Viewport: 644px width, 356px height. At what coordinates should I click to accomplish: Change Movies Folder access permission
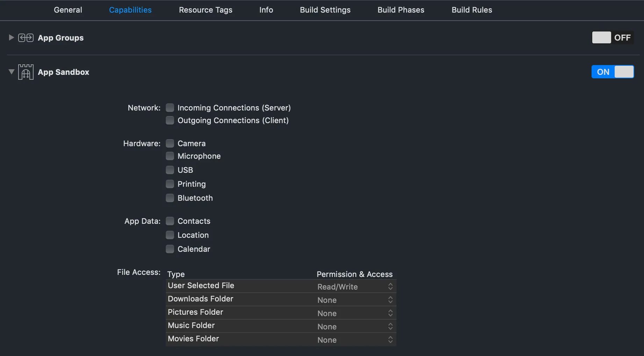tap(355, 340)
